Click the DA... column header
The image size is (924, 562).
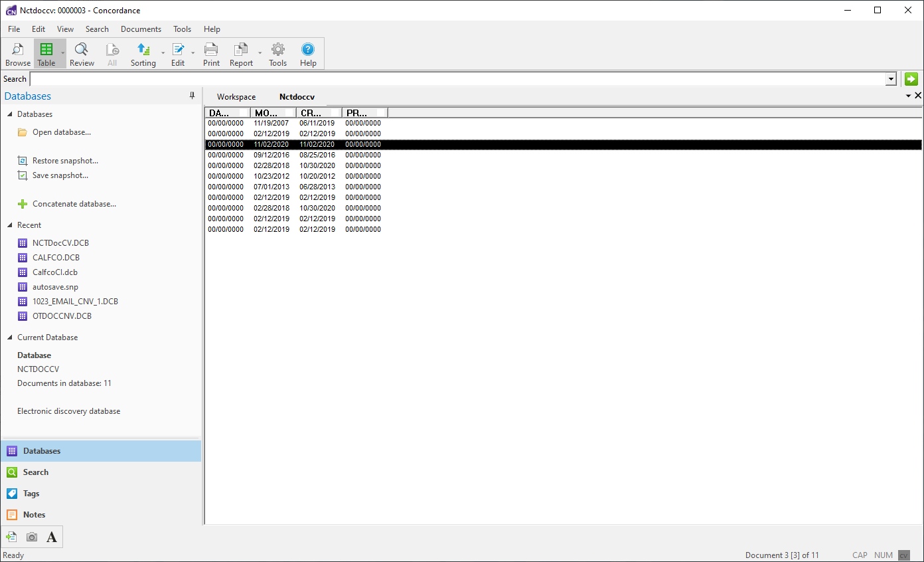[x=227, y=113]
